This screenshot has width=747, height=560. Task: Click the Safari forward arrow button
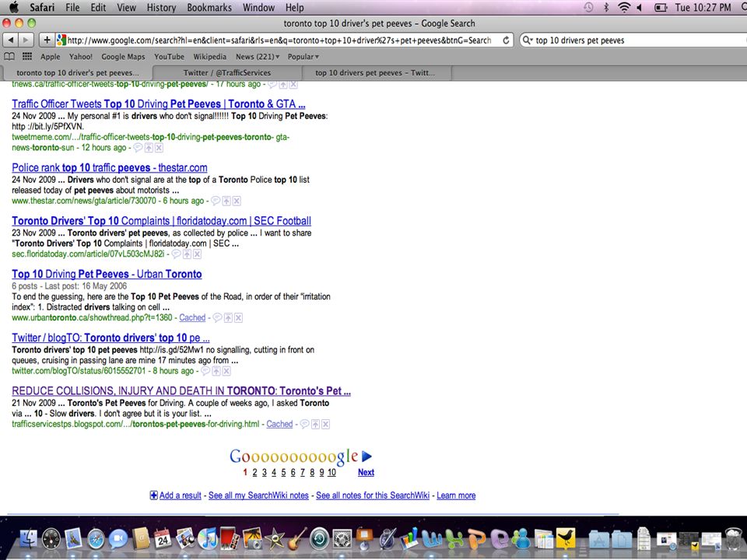click(x=26, y=40)
